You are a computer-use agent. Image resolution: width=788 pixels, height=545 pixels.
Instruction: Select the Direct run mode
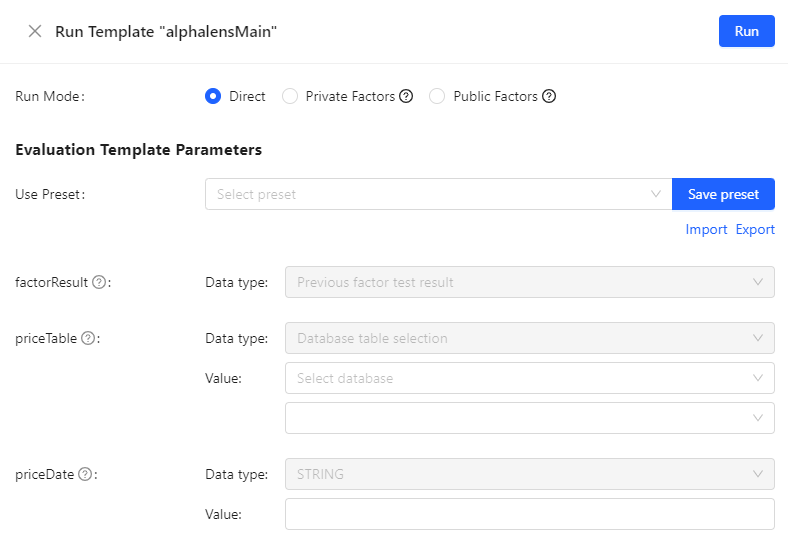point(213,97)
